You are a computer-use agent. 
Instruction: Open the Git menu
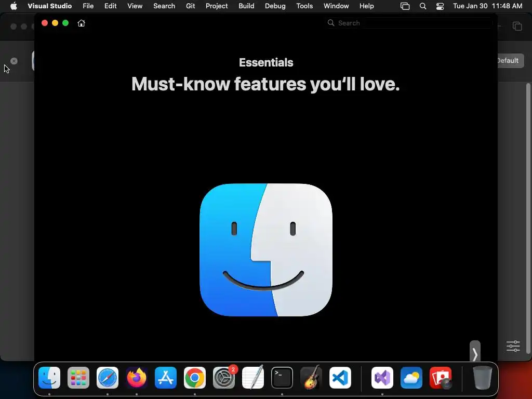(190, 6)
